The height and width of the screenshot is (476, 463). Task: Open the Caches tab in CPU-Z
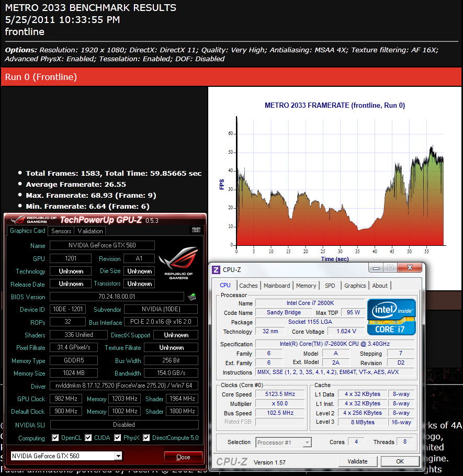tap(249, 286)
